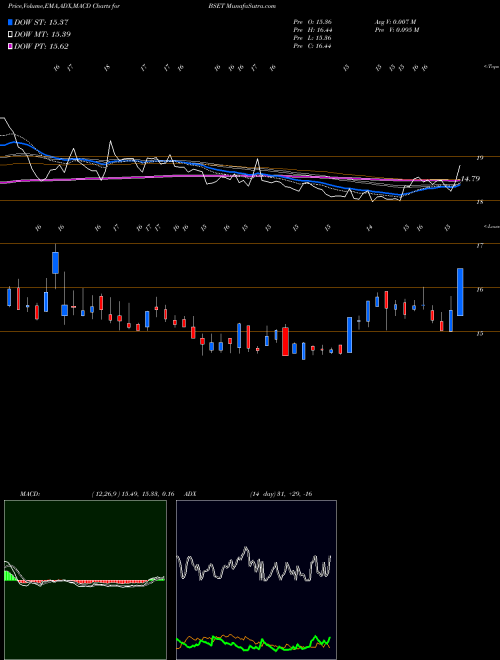Image resolution: width=500 pixels, height=660 pixels.
Task: Select the 'DOW PT: 15.62' legend label
Action: (41, 47)
